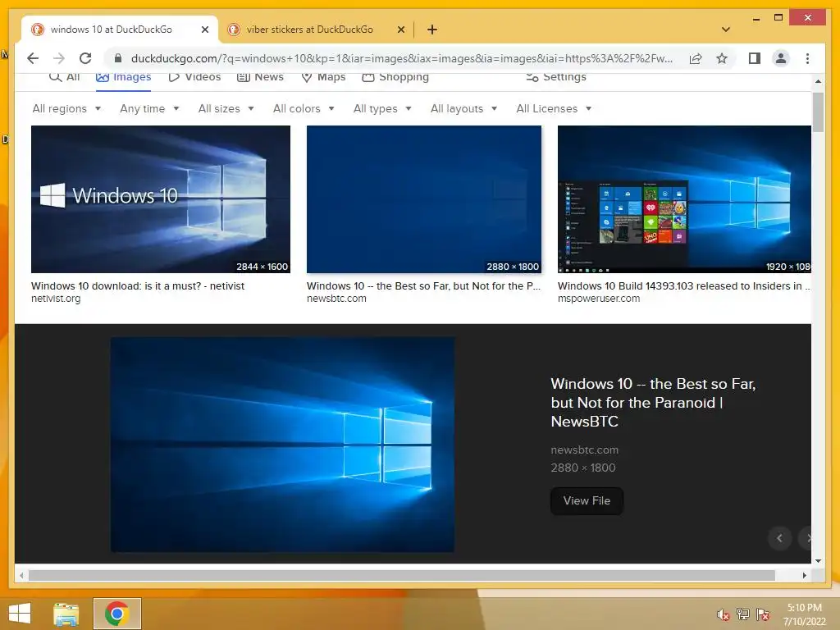The image size is (840, 630).
Task: Click the browser forward arrow
Action: click(x=59, y=58)
